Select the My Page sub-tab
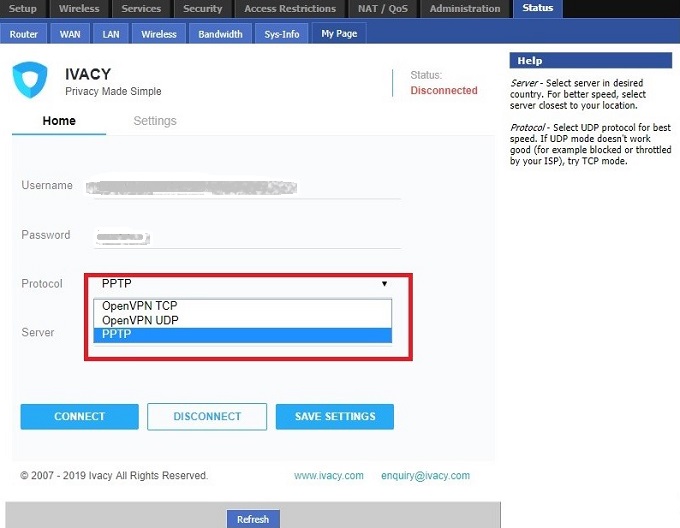680x528 pixels. [339, 33]
